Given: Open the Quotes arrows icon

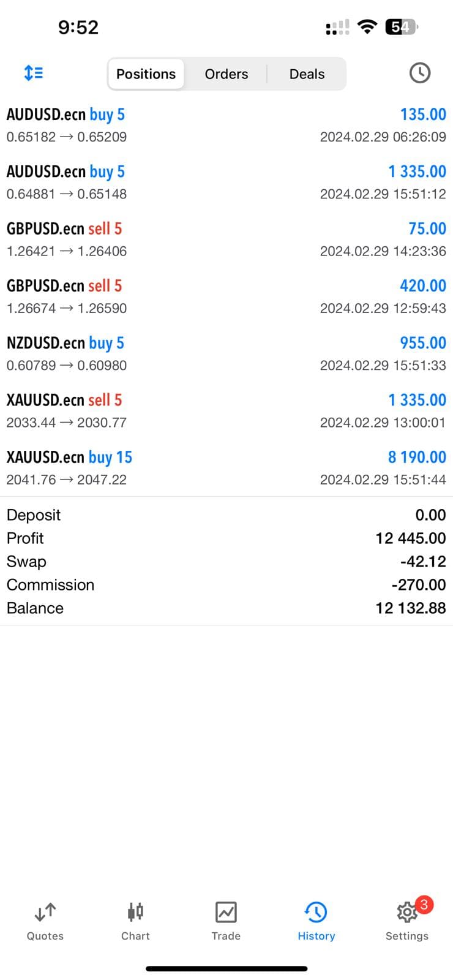Looking at the screenshot, I should point(45,913).
